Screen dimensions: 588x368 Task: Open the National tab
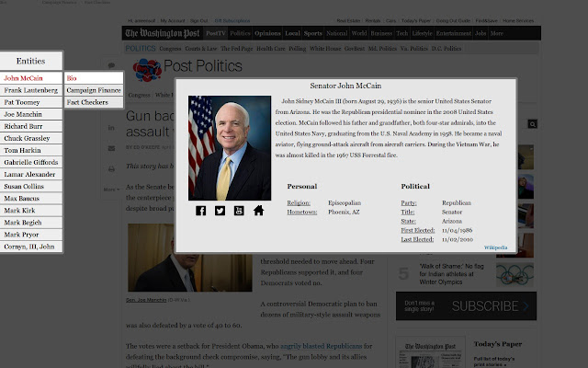(x=337, y=33)
